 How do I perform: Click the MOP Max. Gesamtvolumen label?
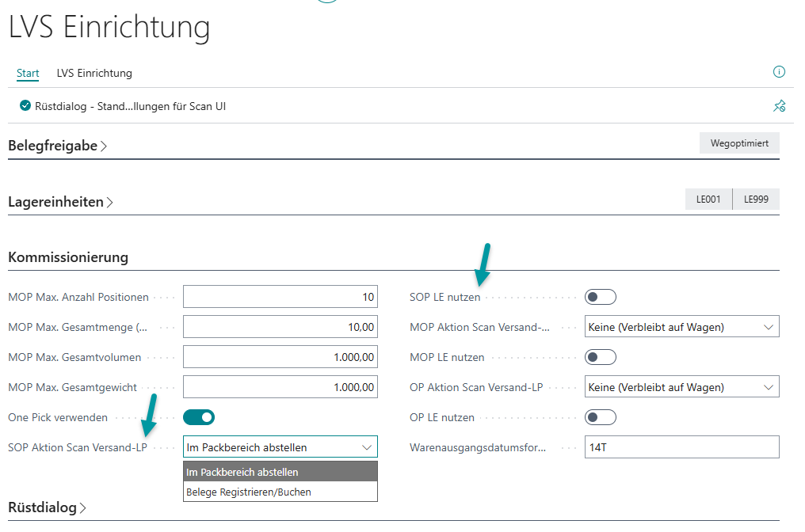75,357
